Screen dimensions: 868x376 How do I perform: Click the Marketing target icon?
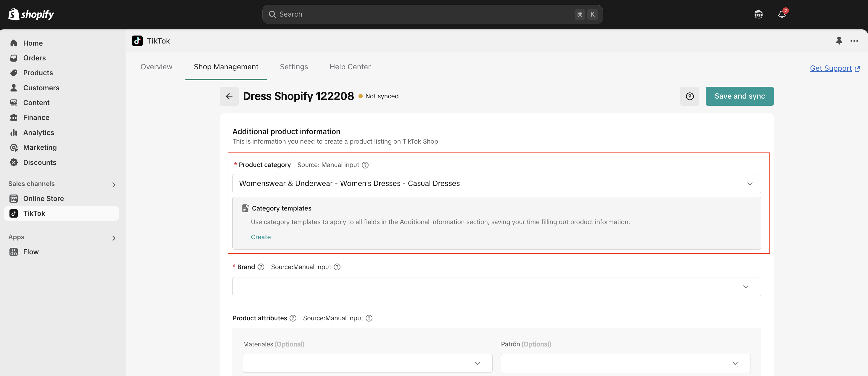pos(14,147)
